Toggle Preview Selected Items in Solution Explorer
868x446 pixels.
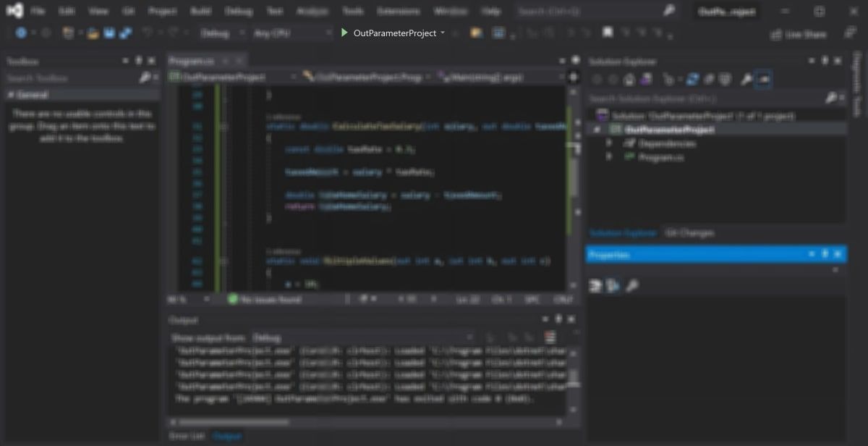763,79
